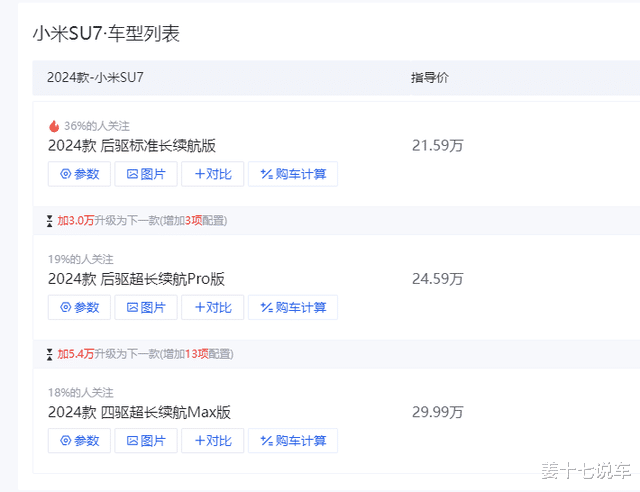
Task: Open 参数 for 四驱超长续航Max版
Action: [79, 441]
